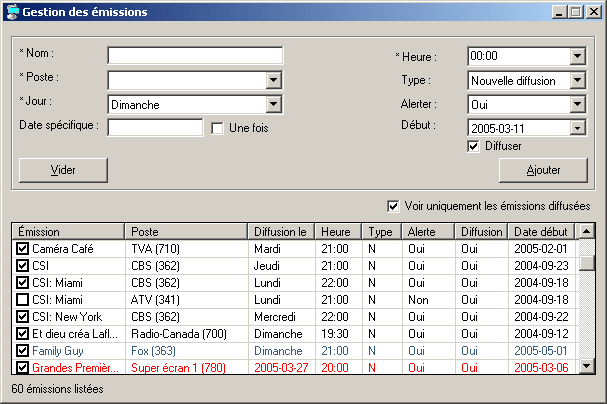Click the 2004-09-23 date cell
607x404 pixels.
click(541, 265)
